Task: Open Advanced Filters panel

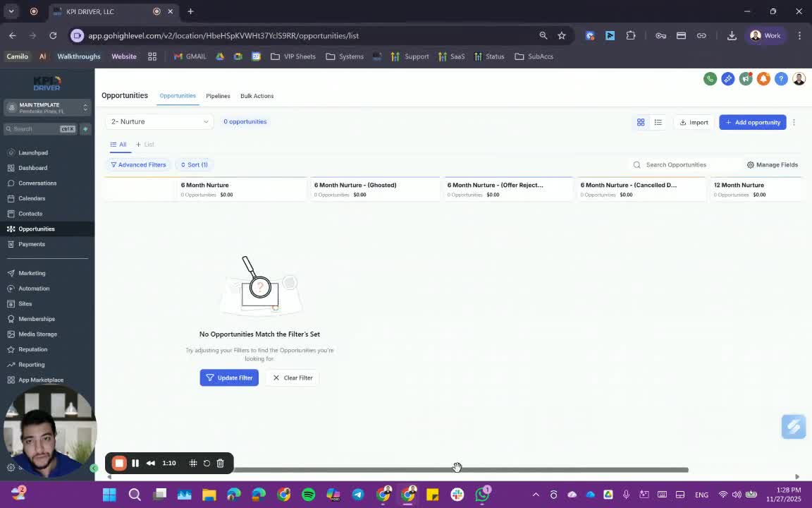Action: point(138,165)
